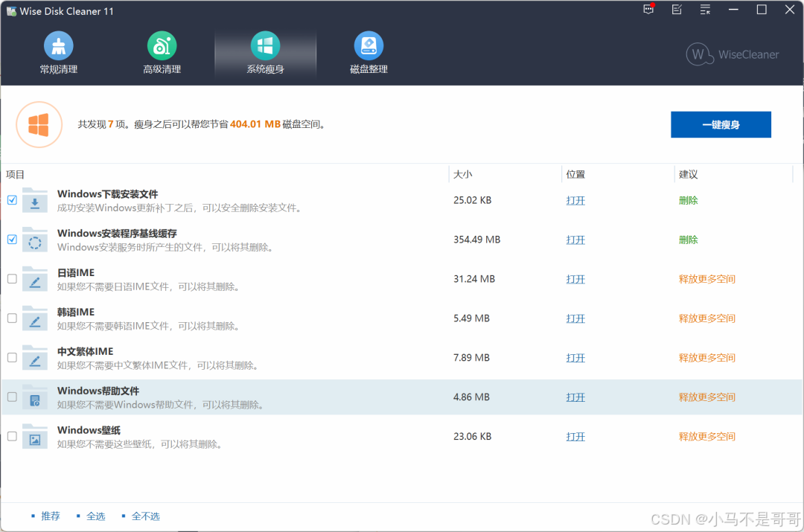Click the orange Windows logo icon

[x=39, y=124]
